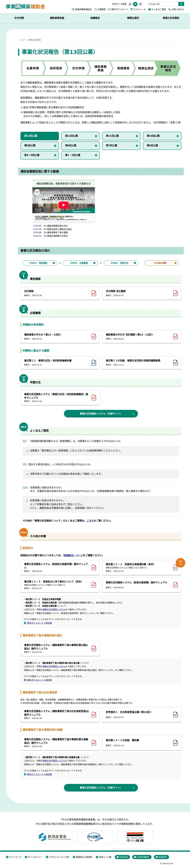Open 公募要領 header link
The width and height of the screenshot is (190, 868).
coord(100,9)
